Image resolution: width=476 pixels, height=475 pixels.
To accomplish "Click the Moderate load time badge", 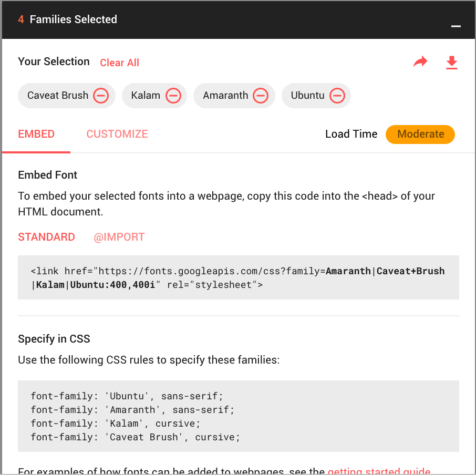I will (x=420, y=135).
